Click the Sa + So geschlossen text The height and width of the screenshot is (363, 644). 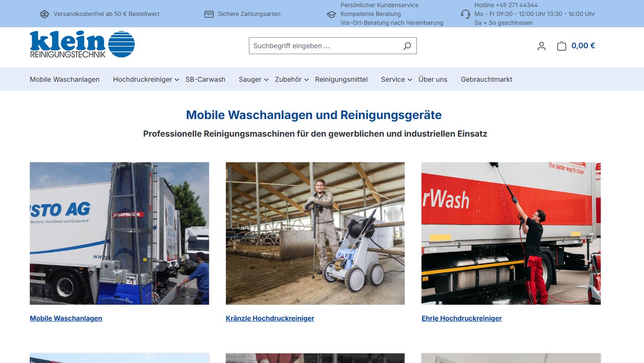(504, 23)
